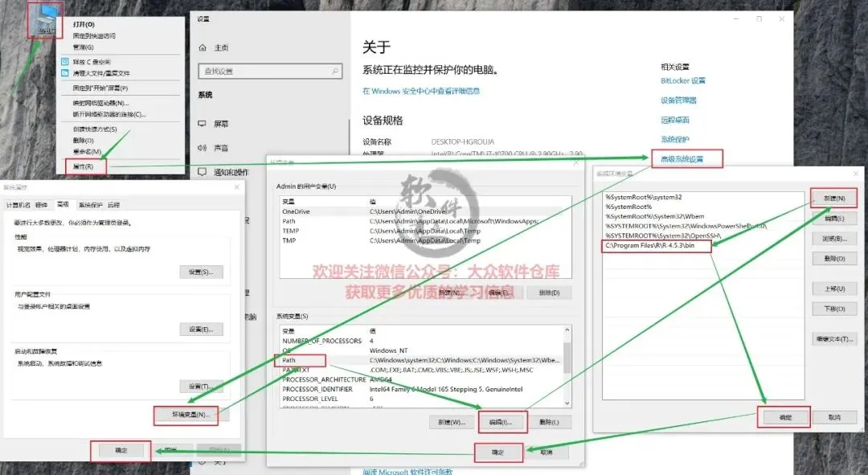Viewport: 868px width, 475px height.
Task: Open the BitLocker settings link
Action: (682, 81)
